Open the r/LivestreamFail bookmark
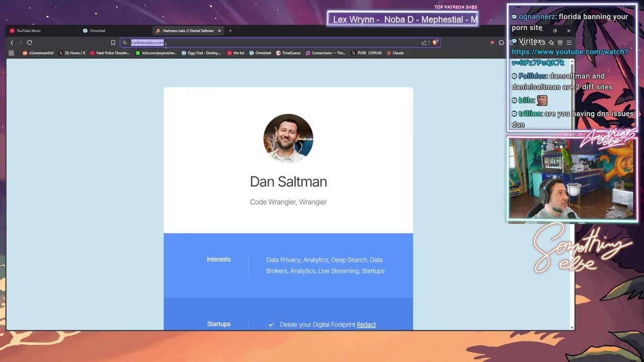Image resolution: width=644 pixels, height=362 pixels. pyautogui.click(x=38, y=53)
